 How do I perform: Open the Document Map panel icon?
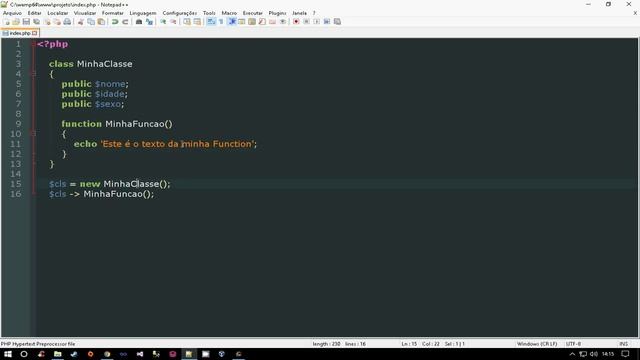[x=252, y=22]
